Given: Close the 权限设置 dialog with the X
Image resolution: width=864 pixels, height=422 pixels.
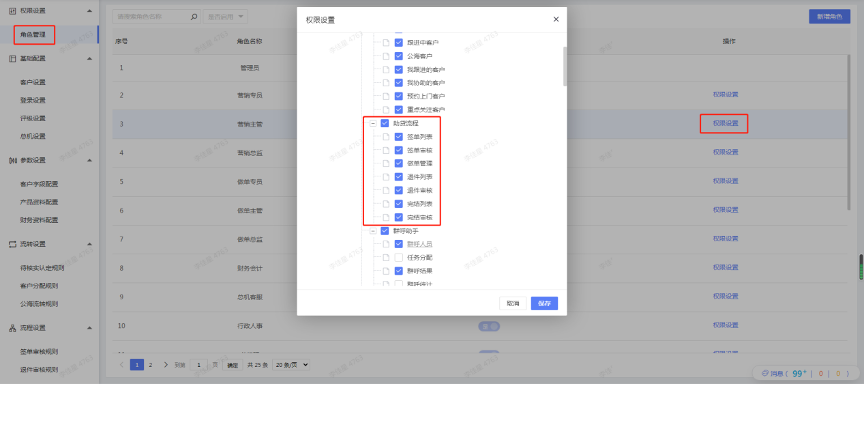Looking at the screenshot, I should tap(556, 19).
